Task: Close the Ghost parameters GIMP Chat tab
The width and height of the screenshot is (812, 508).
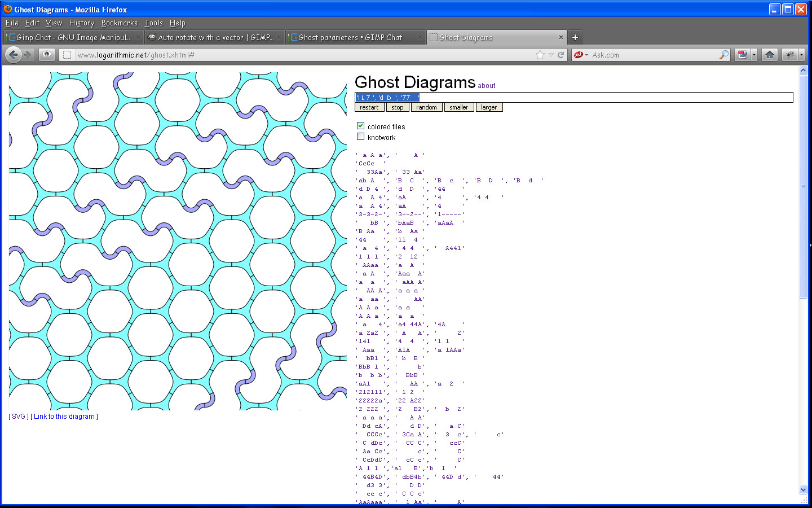Action: (420, 37)
